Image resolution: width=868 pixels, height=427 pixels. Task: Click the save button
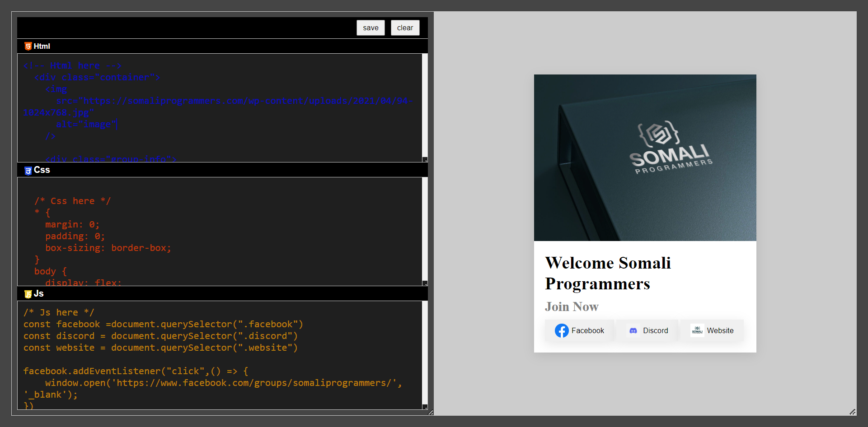pos(371,28)
